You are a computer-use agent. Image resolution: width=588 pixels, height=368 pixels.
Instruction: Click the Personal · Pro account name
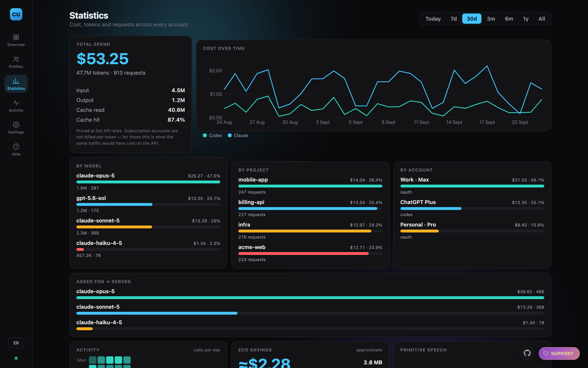[418, 225]
